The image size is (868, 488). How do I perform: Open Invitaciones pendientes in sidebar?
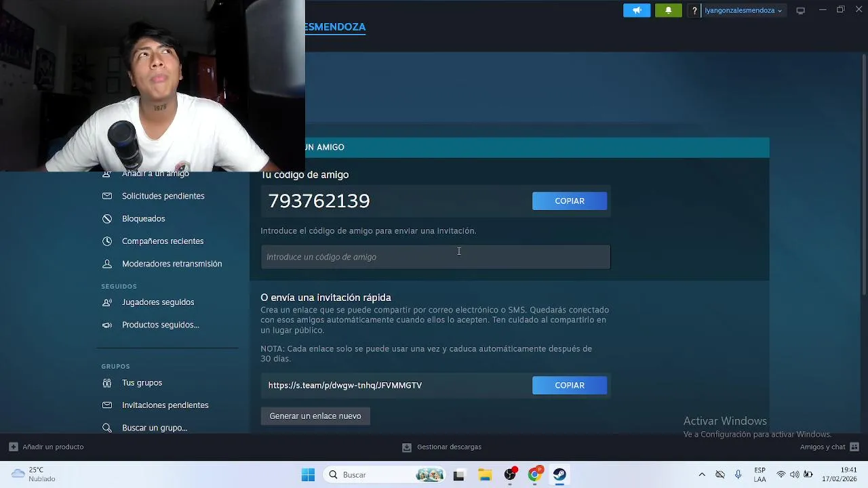pyautogui.click(x=165, y=405)
